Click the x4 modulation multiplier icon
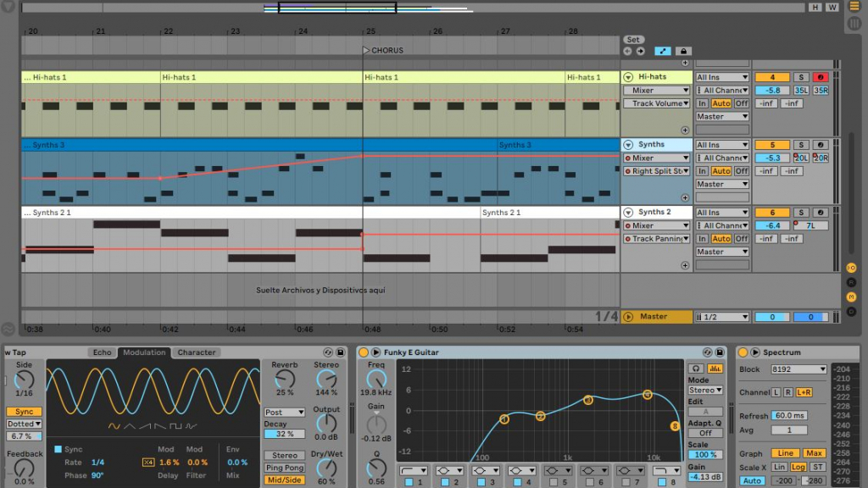The width and height of the screenshot is (868, 488). pos(147,463)
